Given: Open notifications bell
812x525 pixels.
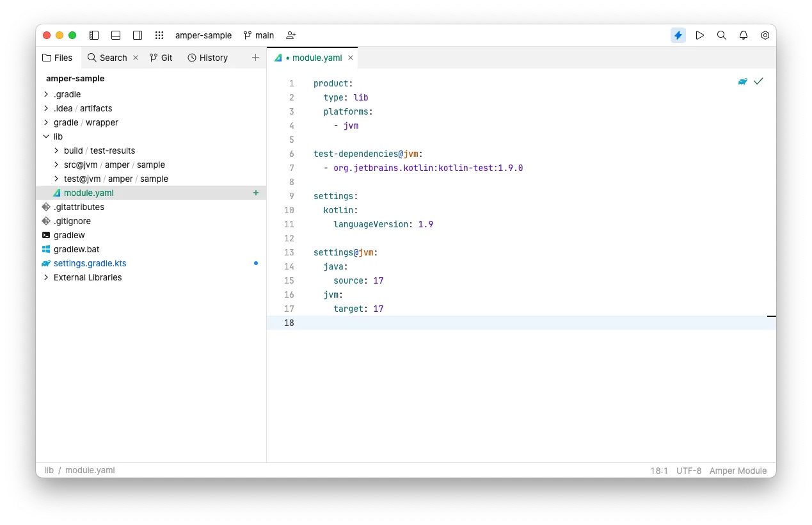Looking at the screenshot, I should click(x=744, y=35).
